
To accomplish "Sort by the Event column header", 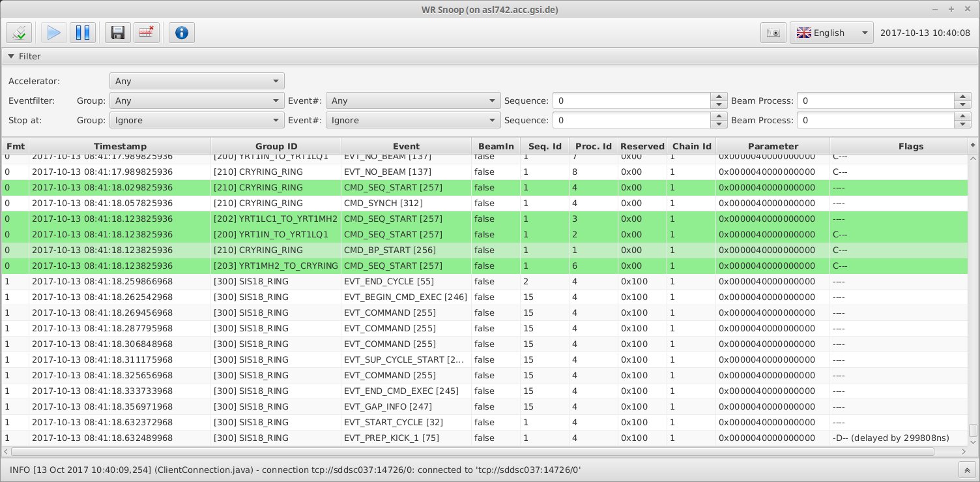I will pos(407,146).
